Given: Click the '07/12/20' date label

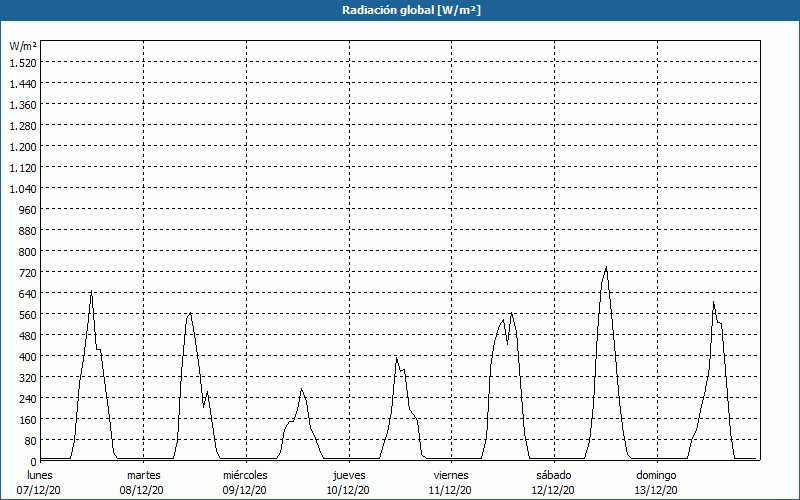Looking at the screenshot, I should coord(39,490).
